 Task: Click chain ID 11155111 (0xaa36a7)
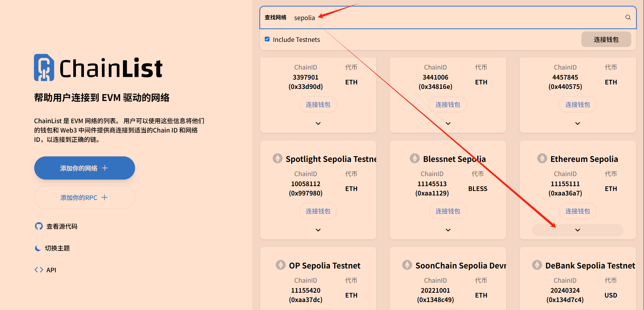pos(565,189)
